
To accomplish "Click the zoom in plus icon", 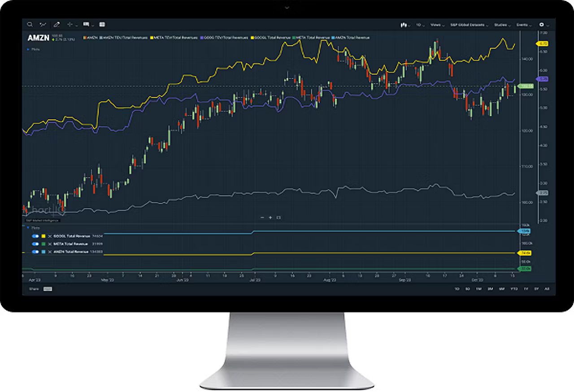I will click(270, 217).
